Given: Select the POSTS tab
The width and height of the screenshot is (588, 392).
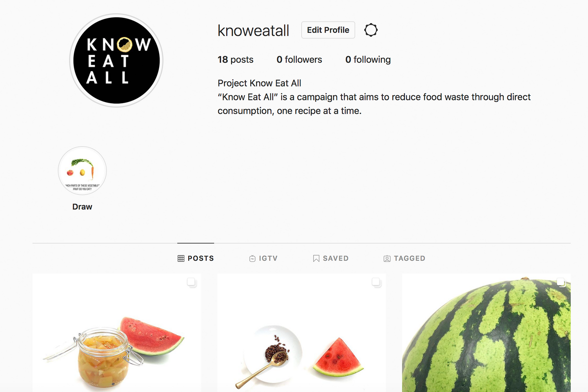Looking at the screenshot, I should click(196, 258).
